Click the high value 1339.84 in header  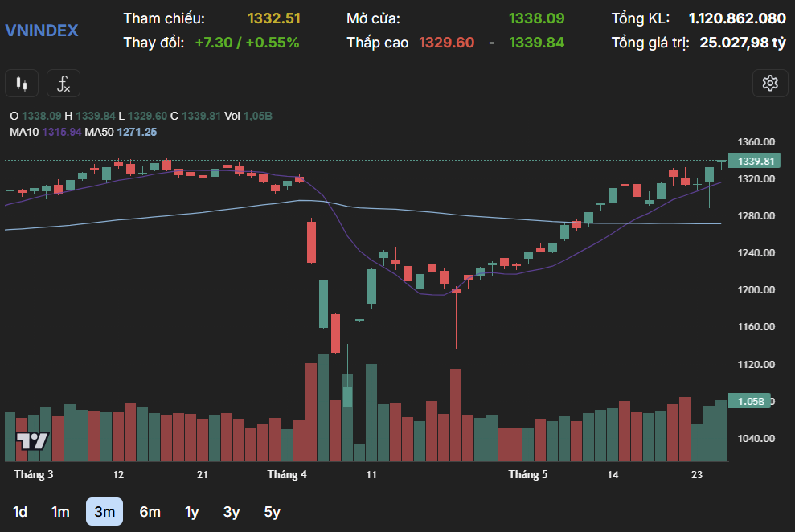click(536, 43)
